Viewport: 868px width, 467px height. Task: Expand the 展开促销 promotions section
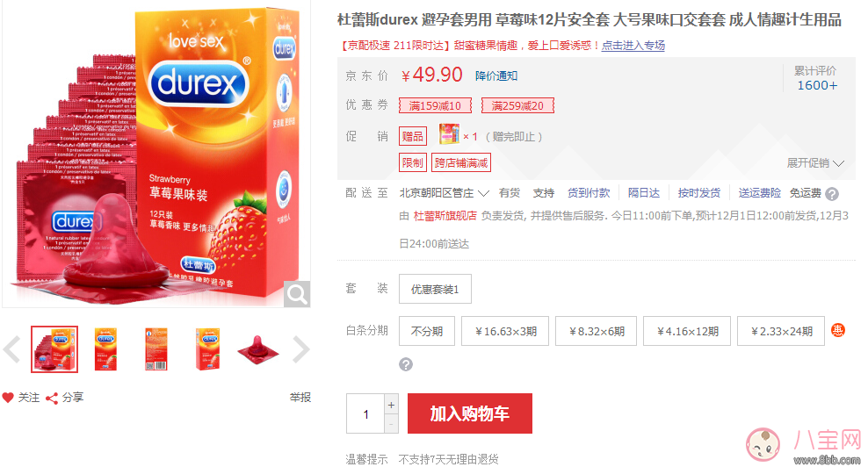pyautogui.click(x=815, y=163)
